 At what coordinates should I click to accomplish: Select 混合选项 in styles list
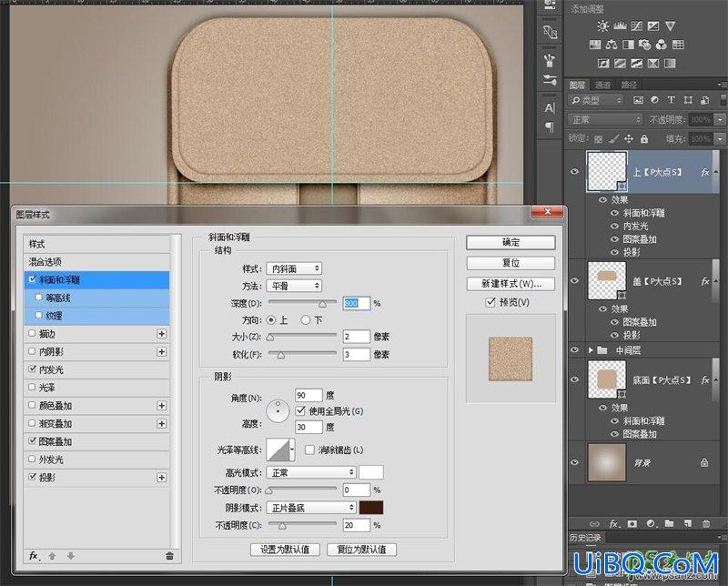(x=96, y=261)
